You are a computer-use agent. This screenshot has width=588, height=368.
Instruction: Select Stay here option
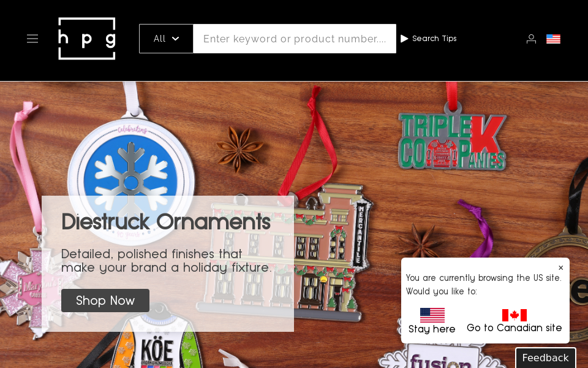tap(432, 329)
